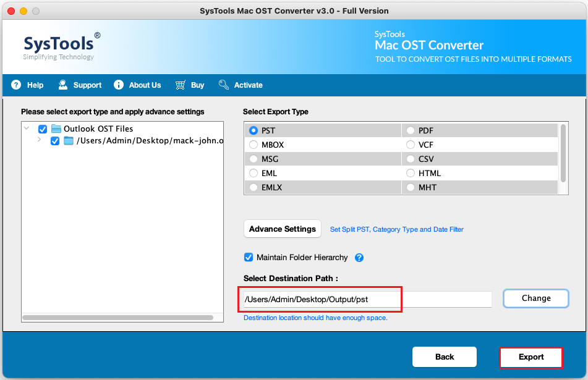Click the mack-john file folder icon
The width and height of the screenshot is (588, 380).
69,141
